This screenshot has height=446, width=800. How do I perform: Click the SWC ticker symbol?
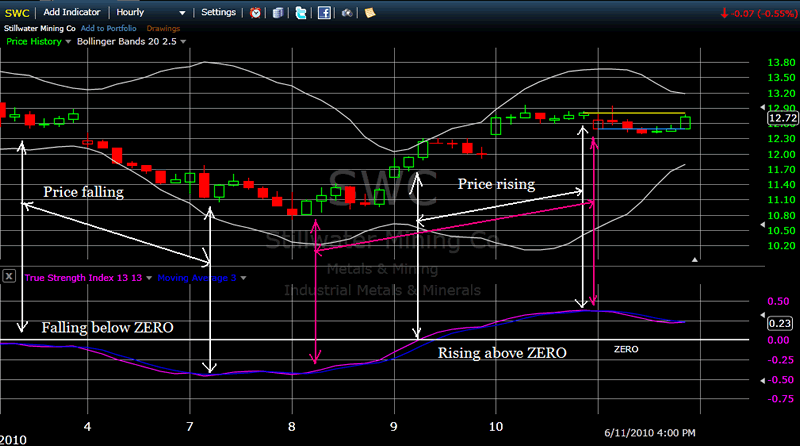pyautogui.click(x=17, y=13)
